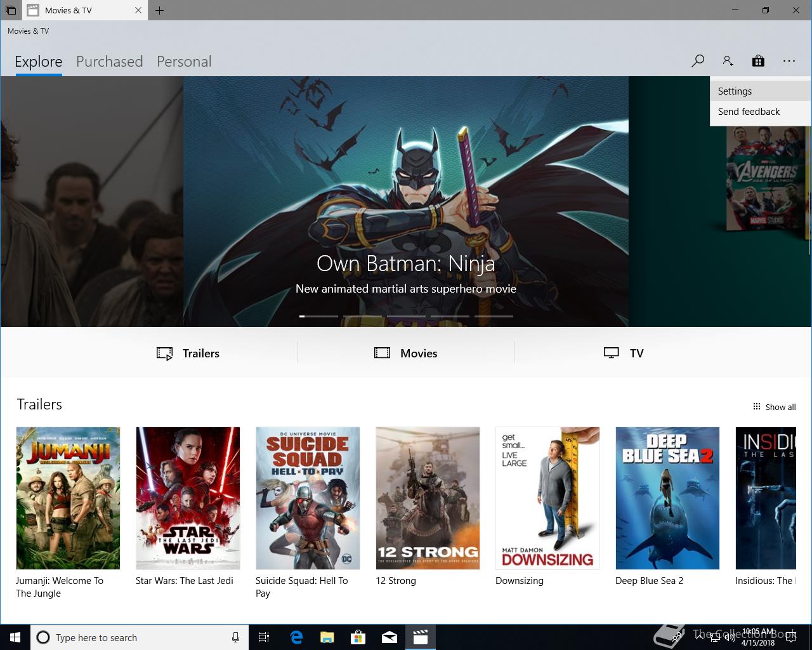812x650 pixels.
Task: Click the microphone in taskbar search
Action: point(235,637)
